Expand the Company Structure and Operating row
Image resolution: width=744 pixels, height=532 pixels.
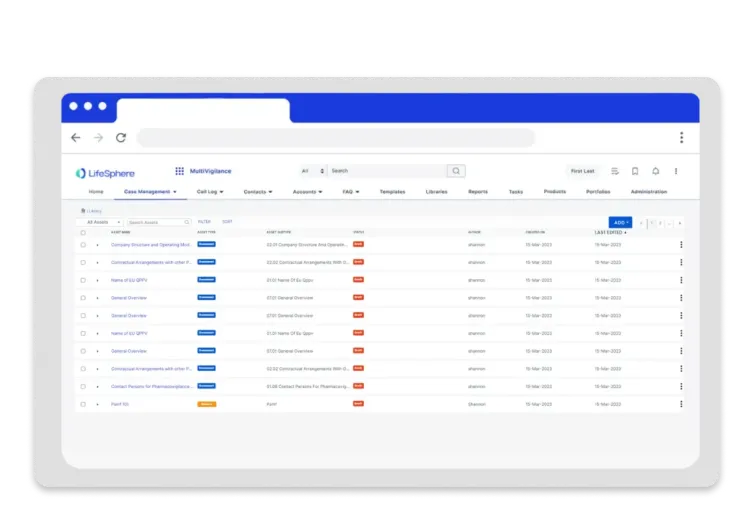point(98,245)
